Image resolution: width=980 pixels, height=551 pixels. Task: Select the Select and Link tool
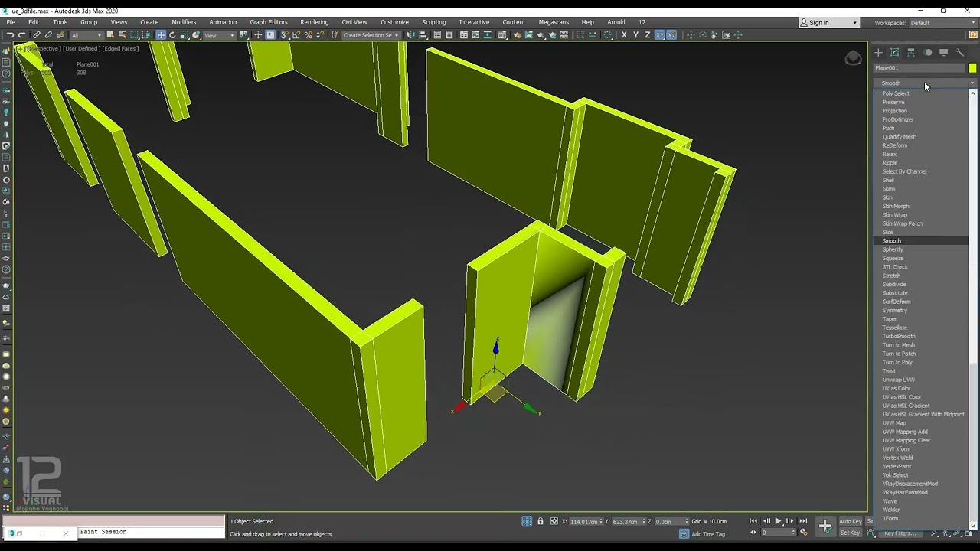[x=36, y=35]
